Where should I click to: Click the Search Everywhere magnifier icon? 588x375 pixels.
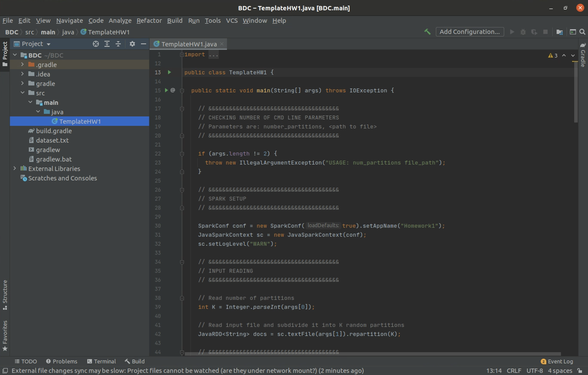(x=582, y=32)
